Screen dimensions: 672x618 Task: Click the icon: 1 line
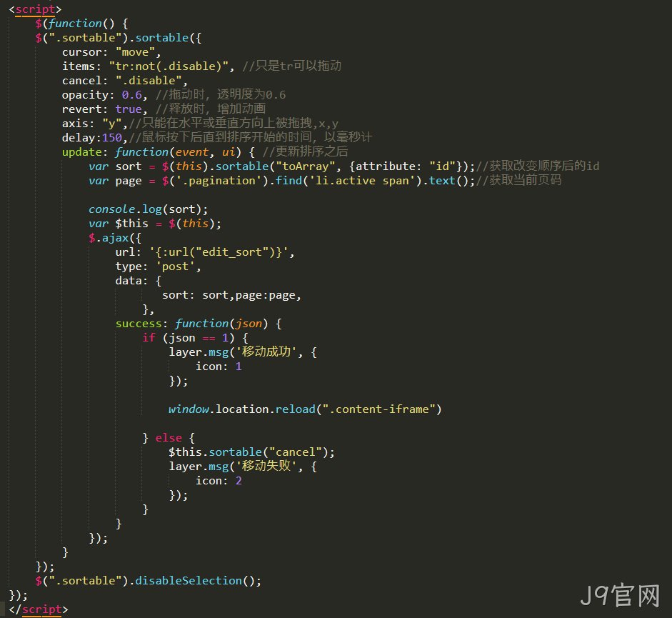pyautogui.click(x=219, y=367)
